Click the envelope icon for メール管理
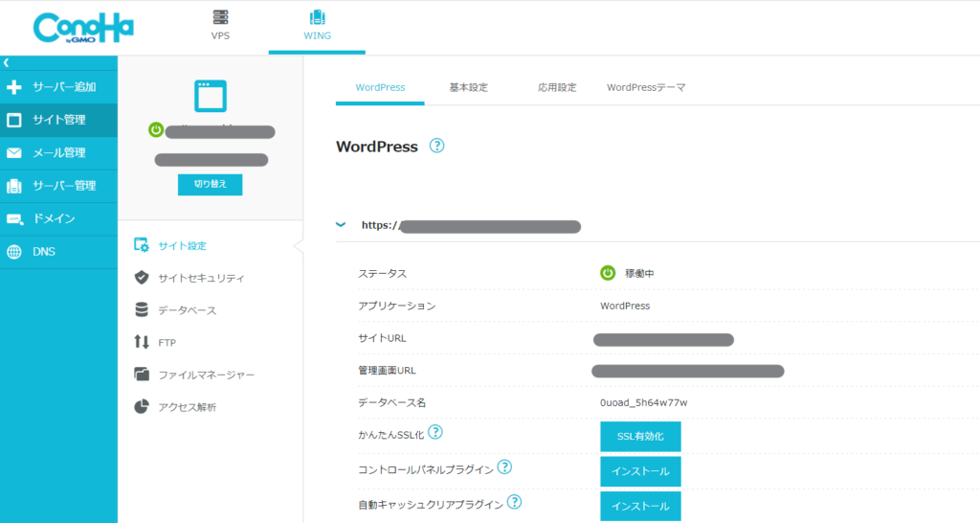This screenshot has width=980, height=523. [x=13, y=152]
